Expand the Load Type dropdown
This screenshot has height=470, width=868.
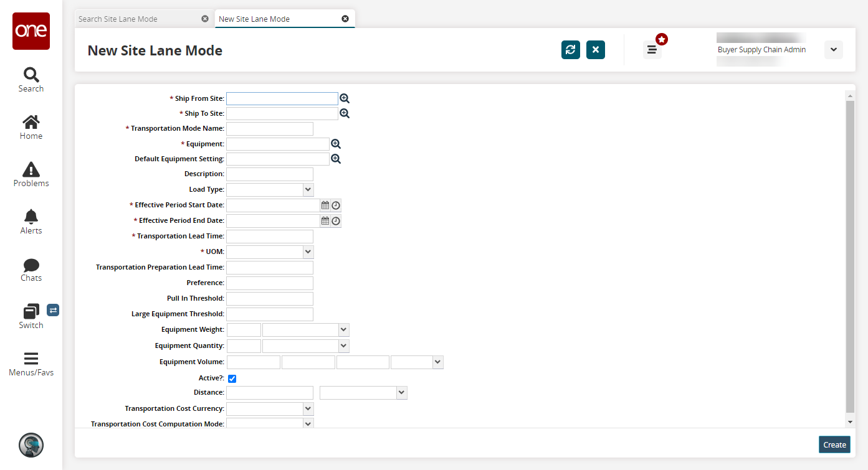click(308, 189)
